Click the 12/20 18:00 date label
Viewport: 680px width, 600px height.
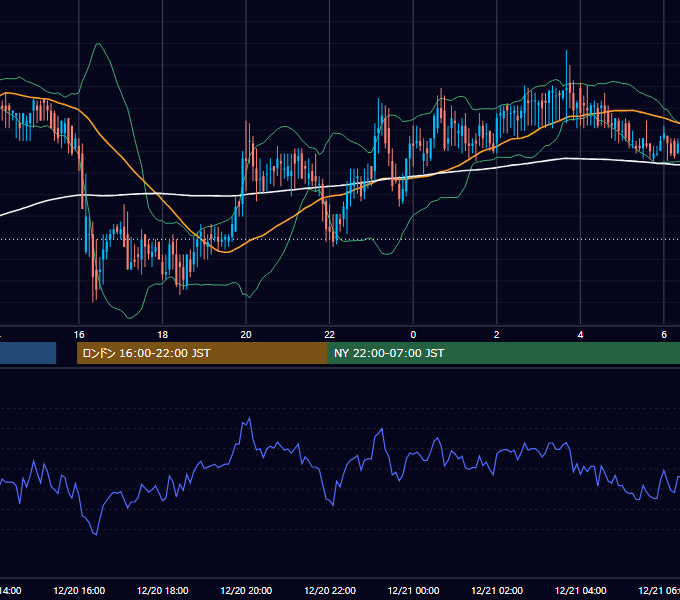click(163, 591)
